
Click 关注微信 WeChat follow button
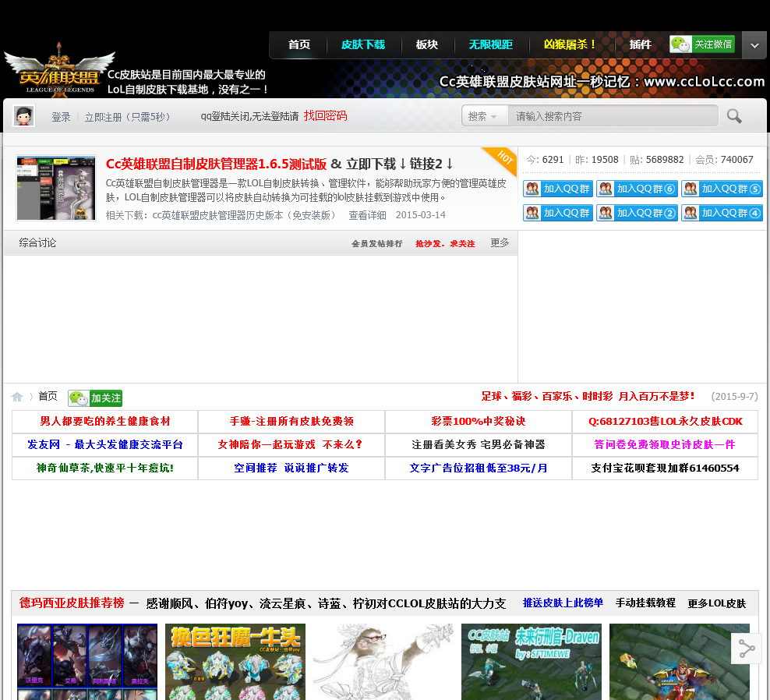pos(702,44)
